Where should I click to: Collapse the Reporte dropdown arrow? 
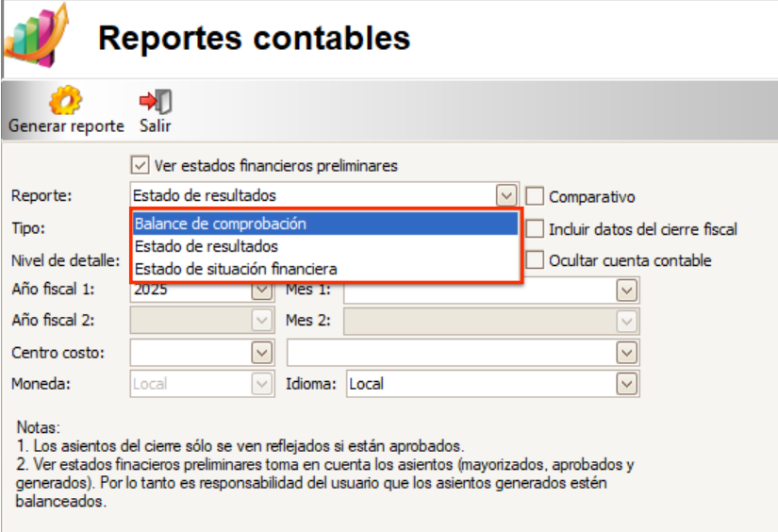click(506, 195)
